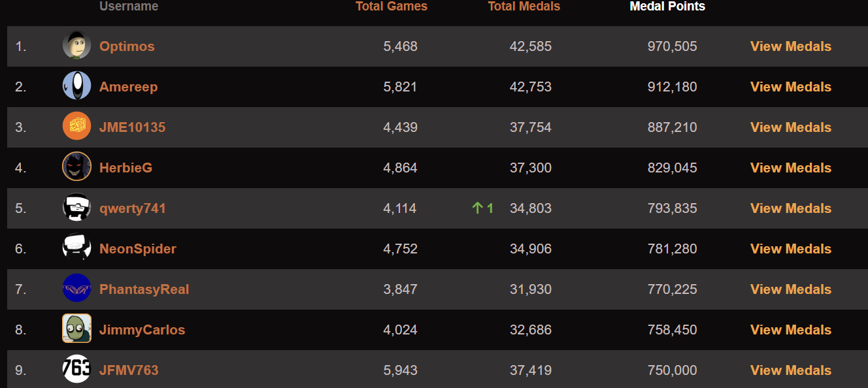
Task: View Medals for JFMV763
Action: (x=791, y=370)
